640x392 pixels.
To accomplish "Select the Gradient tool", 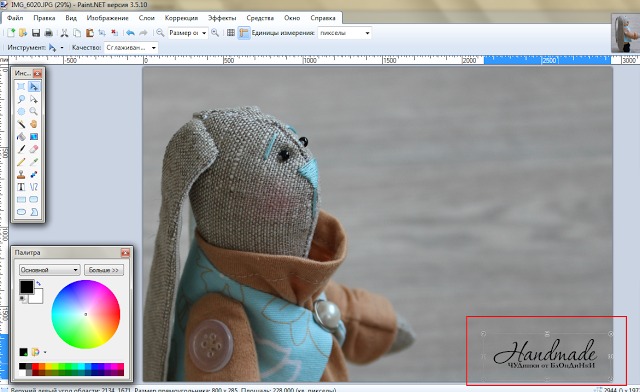I will tap(34, 137).
